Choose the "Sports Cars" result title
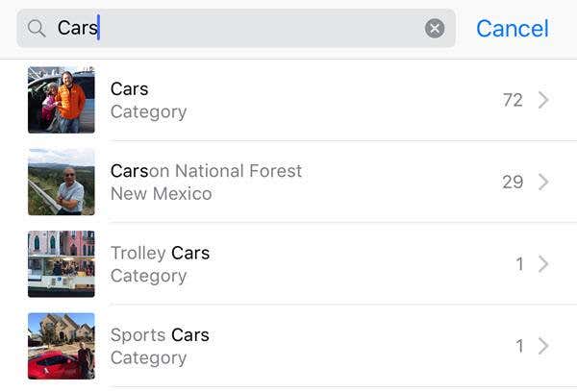The width and height of the screenshot is (577, 392). tap(160, 335)
